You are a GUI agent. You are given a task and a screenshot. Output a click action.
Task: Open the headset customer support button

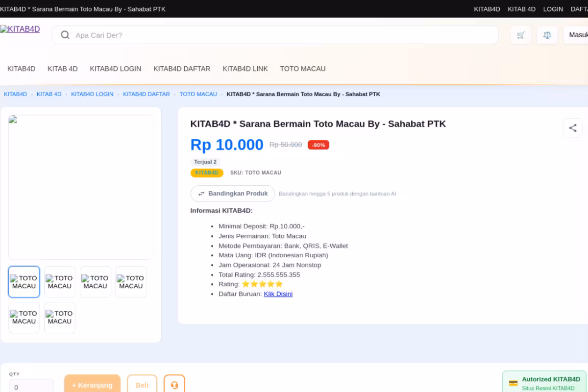pyautogui.click(x=174, y=385)
